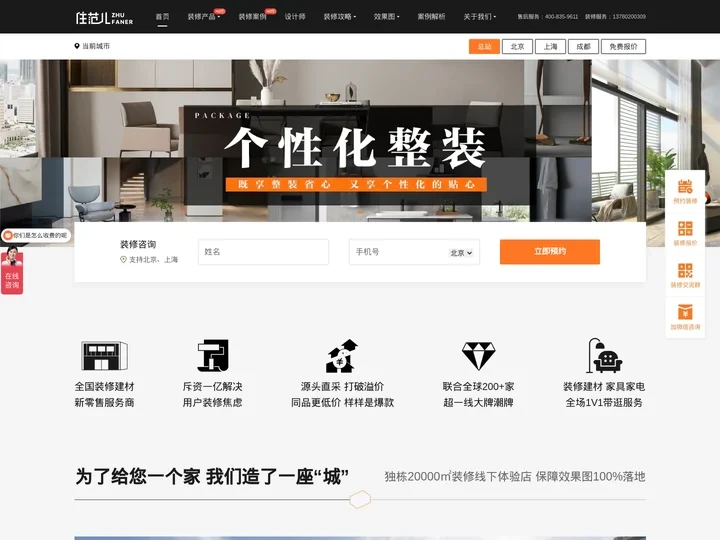
Task: Click the 在线咨询 chat widget
Action: [12, 270]
